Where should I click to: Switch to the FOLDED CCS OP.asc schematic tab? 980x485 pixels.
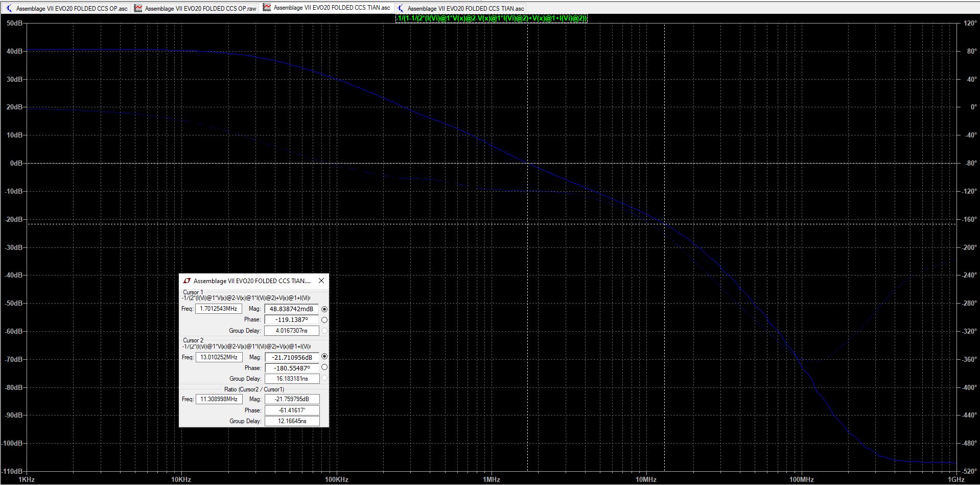point(66,8)
